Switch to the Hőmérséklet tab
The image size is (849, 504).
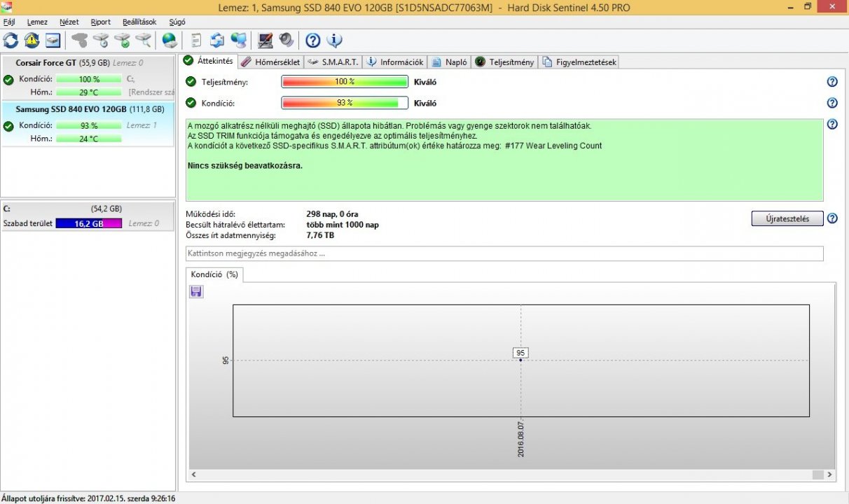pos(270,62)
